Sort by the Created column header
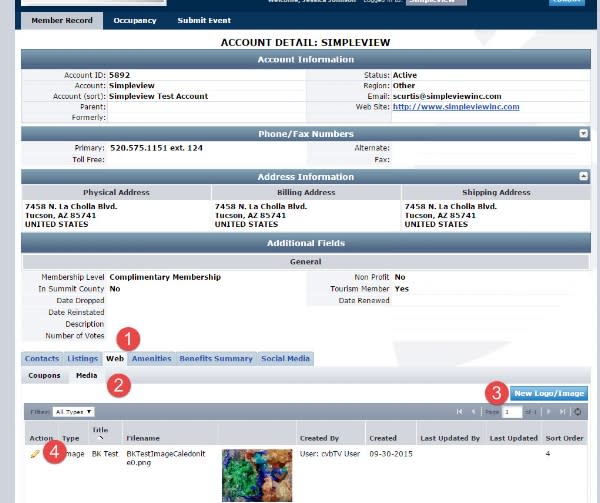This screenshot has width=600, height=503. pyautogui.click(x=383, y=438)
